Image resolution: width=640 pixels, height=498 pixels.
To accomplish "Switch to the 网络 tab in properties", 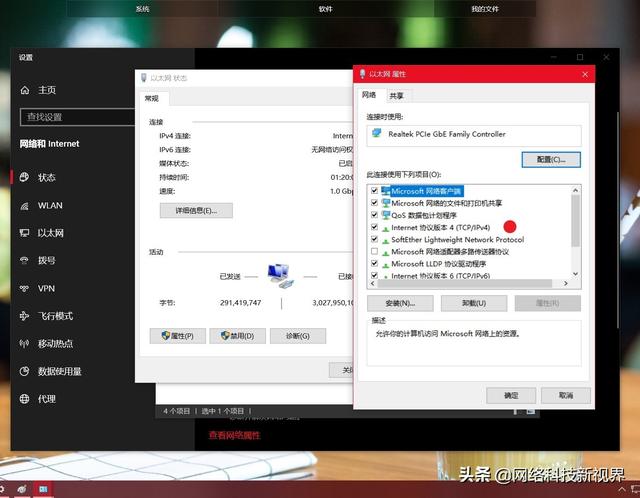I will click(369, 95).
